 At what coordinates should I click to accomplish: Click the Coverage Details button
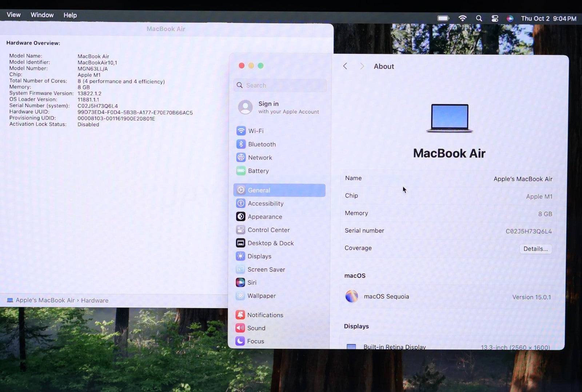(x=535, y=249)
